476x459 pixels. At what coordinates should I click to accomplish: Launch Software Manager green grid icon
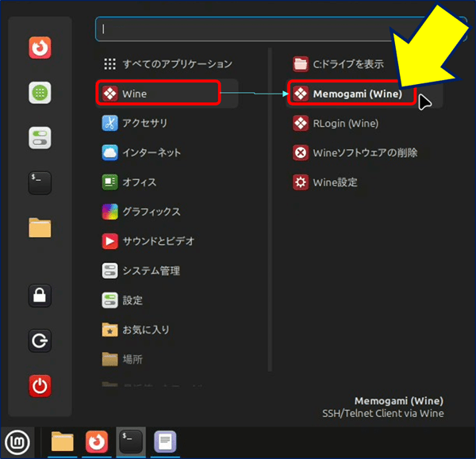40,93
